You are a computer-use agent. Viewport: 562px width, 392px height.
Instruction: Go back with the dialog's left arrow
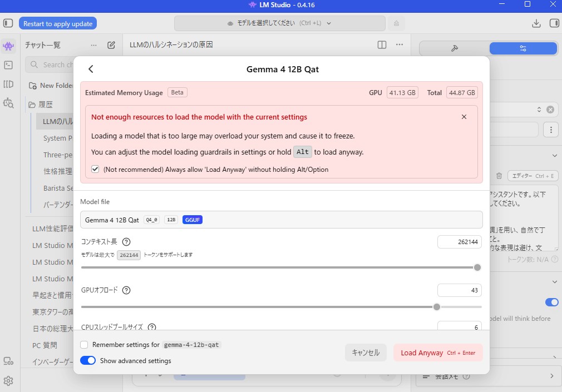pos(91,69)
